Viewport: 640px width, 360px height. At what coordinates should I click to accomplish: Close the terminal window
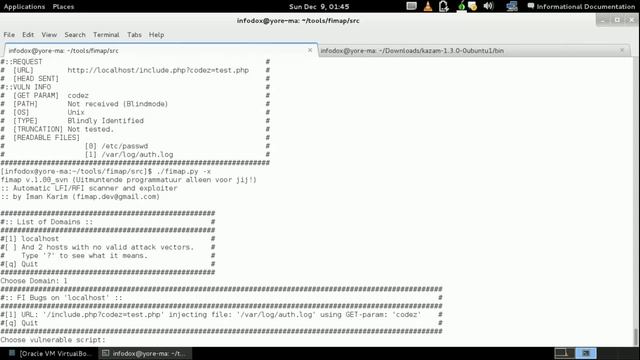click(631, 20)
